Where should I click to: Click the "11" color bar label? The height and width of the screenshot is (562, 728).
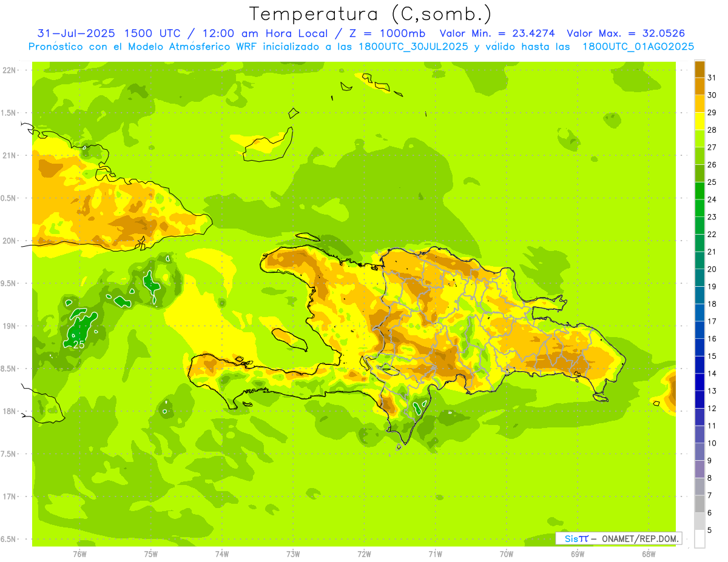tap(712, 426)
